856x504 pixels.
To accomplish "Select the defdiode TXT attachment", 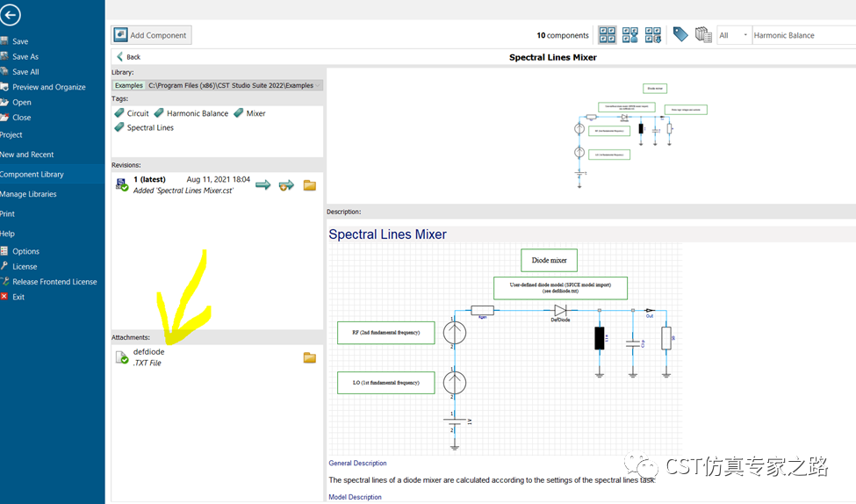I will [148, 357].
